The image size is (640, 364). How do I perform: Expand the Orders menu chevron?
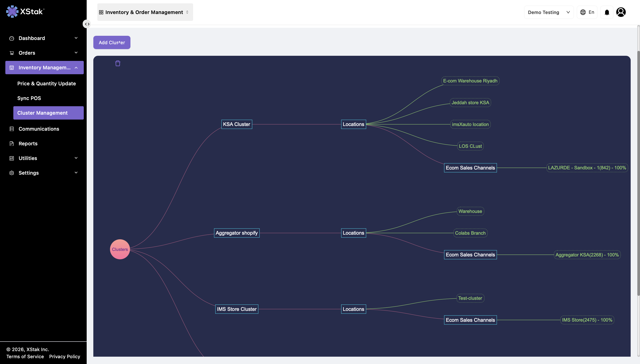click(76, 53)
